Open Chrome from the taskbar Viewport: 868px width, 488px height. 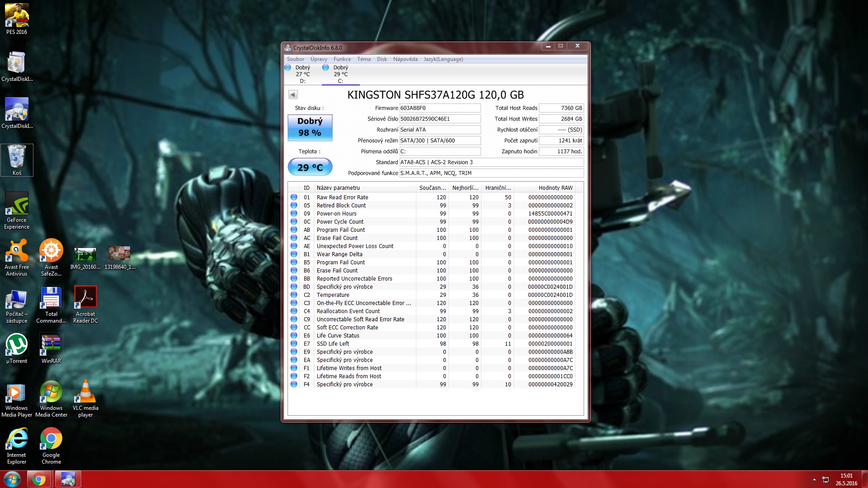tap(39, 479)
